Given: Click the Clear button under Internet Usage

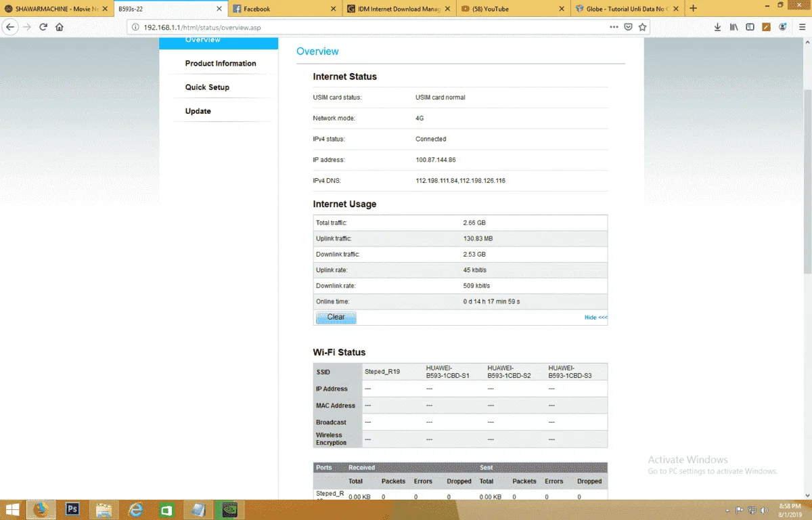Looking at the screenshot, I should tap(336, 317).
